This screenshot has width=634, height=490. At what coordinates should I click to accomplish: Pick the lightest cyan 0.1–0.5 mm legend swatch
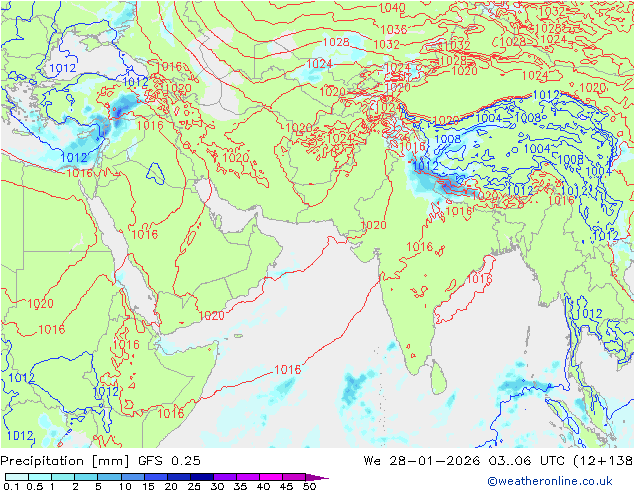17,477
